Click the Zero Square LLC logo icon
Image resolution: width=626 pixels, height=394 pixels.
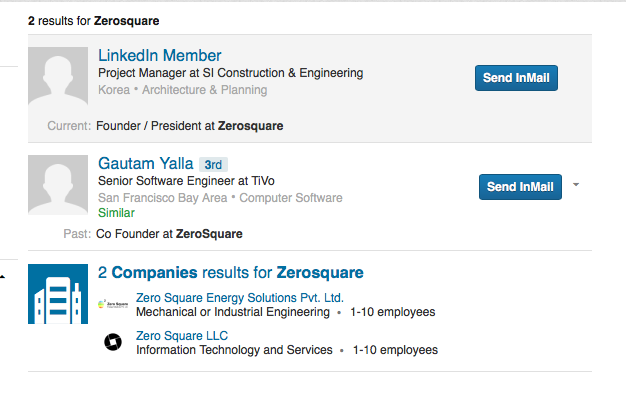pos(113,342)
